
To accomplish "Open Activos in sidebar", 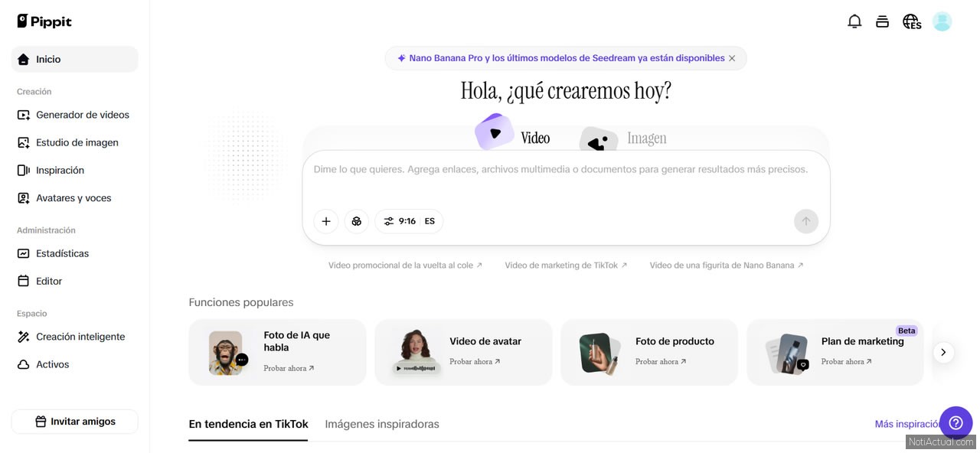I will coord(74,364).
